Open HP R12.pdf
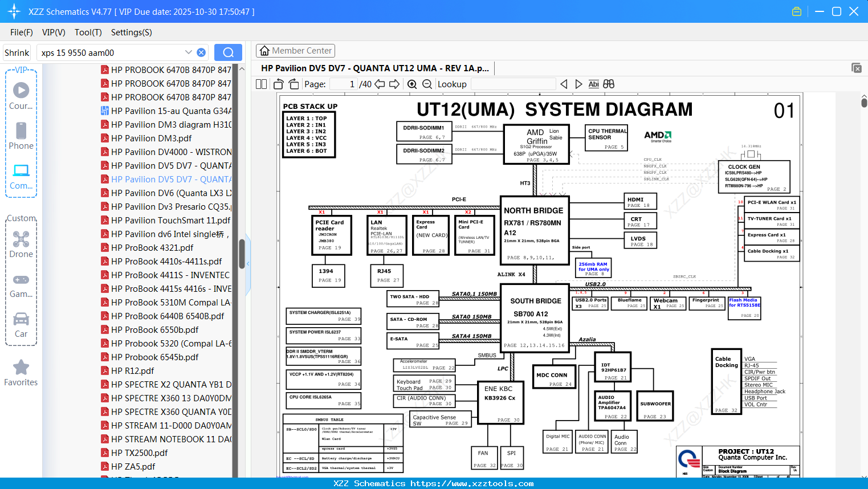This screenshot has height=489, width=868. pos(128,370)
